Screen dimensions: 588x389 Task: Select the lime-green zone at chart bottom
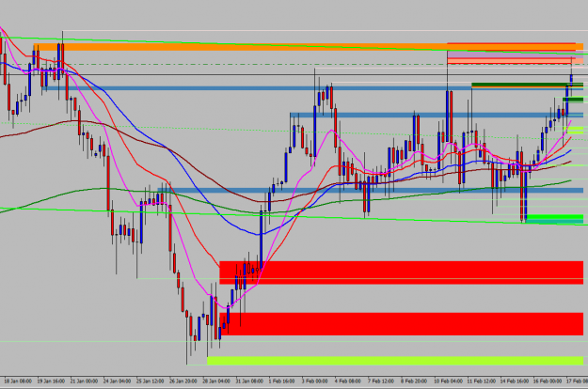395,361
